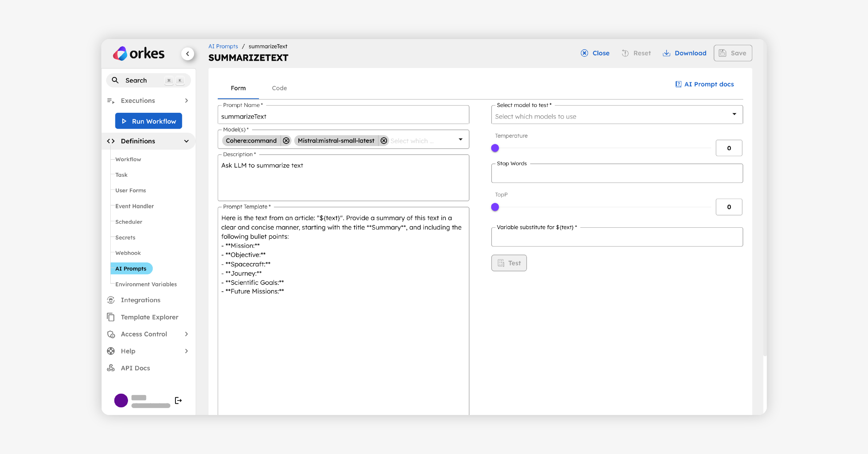Open API Docs from the sidebar
Image resolution: width=868 pixels, height=454 pixels.
(x=135, y=368)
